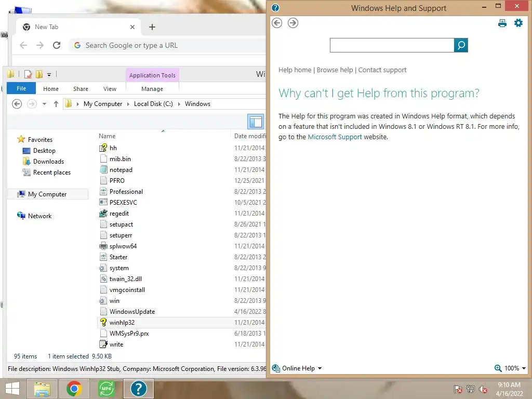Select Recent places in navigation pane
Viewport: 532px width, 399px height.
[51, 172]
